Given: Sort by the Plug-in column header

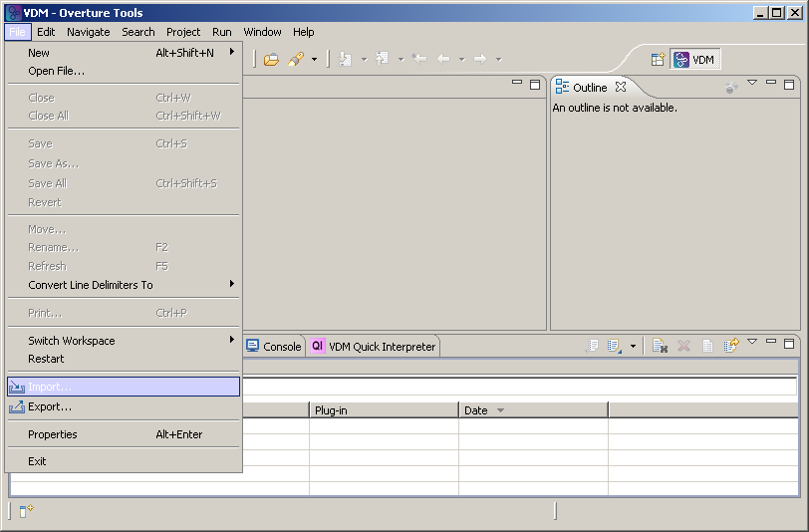Looking at the screenshot, I should [x=384, y=410].
